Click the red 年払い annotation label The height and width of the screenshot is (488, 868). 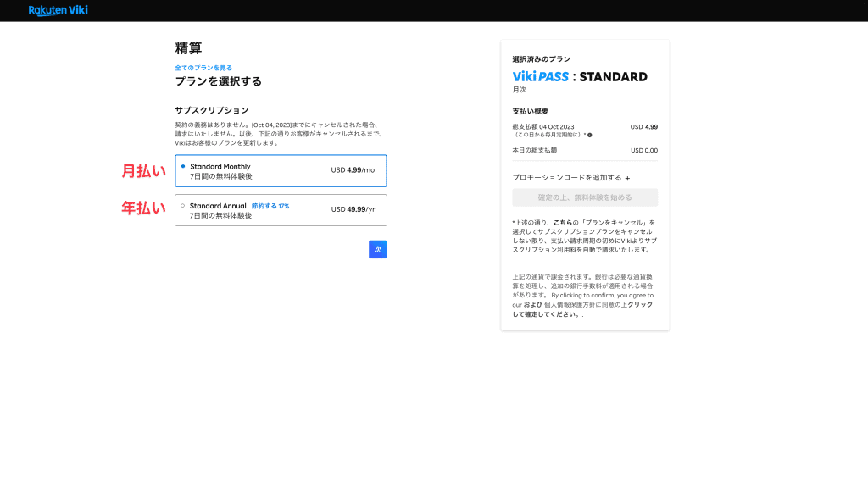[x=143, y=208]
